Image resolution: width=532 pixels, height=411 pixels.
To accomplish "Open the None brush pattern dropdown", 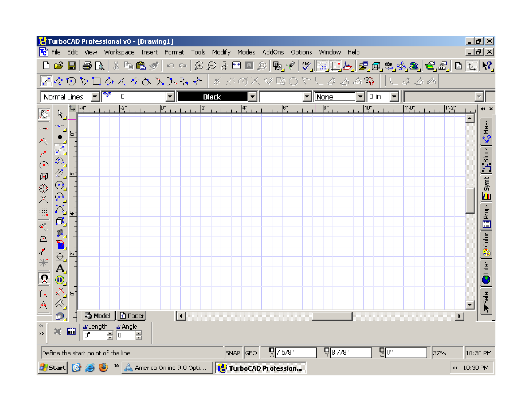I will (x=360, y=97).
